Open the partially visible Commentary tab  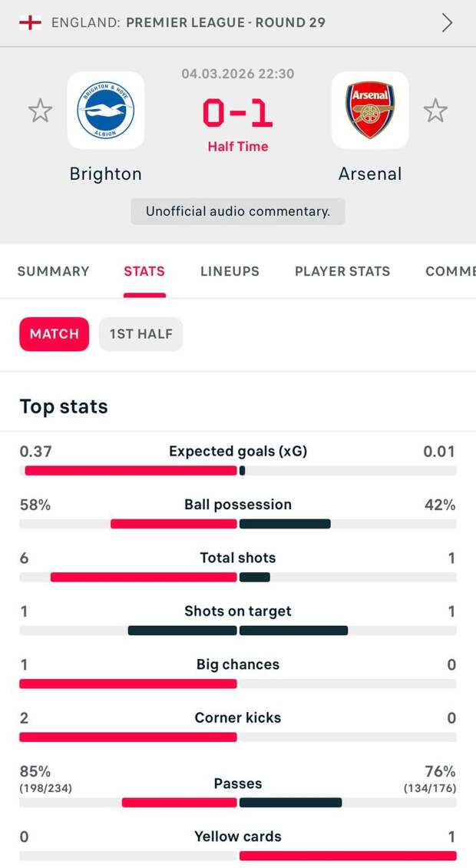[x=451, y=271]
